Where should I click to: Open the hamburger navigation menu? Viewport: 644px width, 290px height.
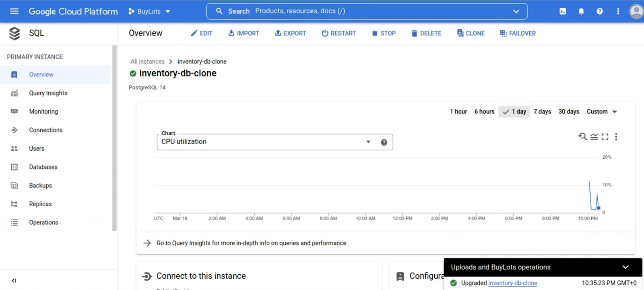(x=14, y=11)
